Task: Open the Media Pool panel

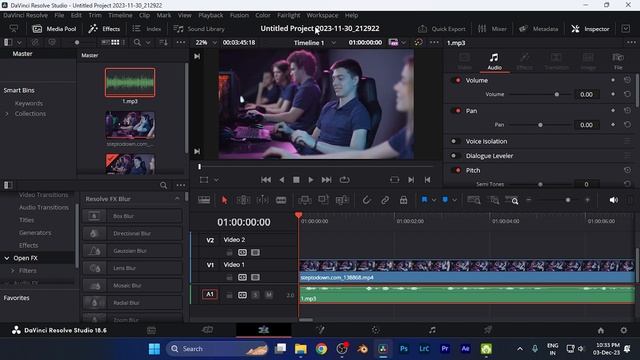Action: pyautogui.click(x=54, y=29)
